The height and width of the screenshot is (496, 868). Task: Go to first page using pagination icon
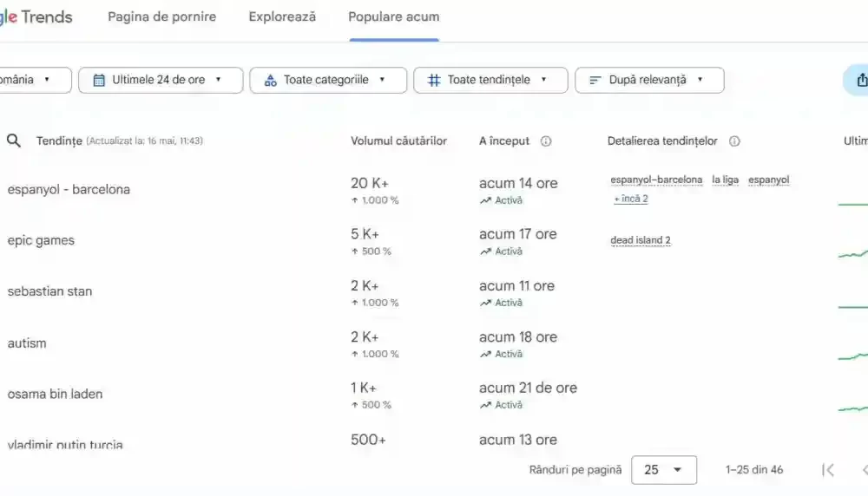[x=828, y=470]
